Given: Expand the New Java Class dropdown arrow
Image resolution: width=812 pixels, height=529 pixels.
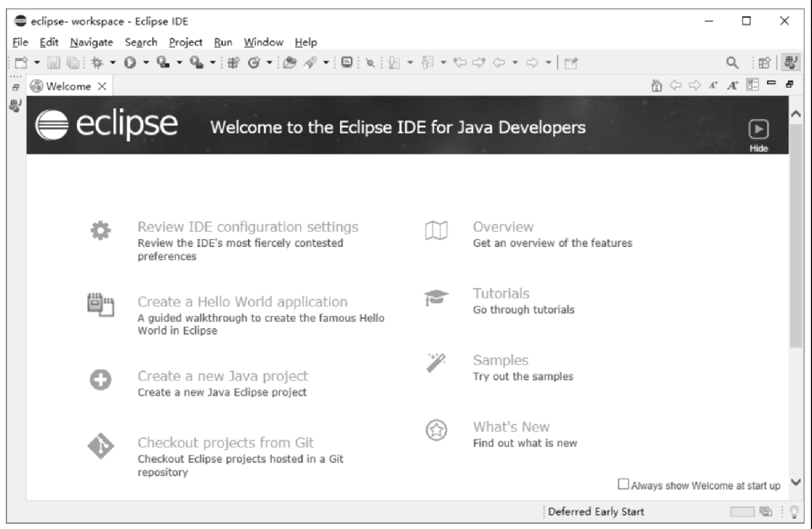Looking at the screenshot, I should [269, 63].
